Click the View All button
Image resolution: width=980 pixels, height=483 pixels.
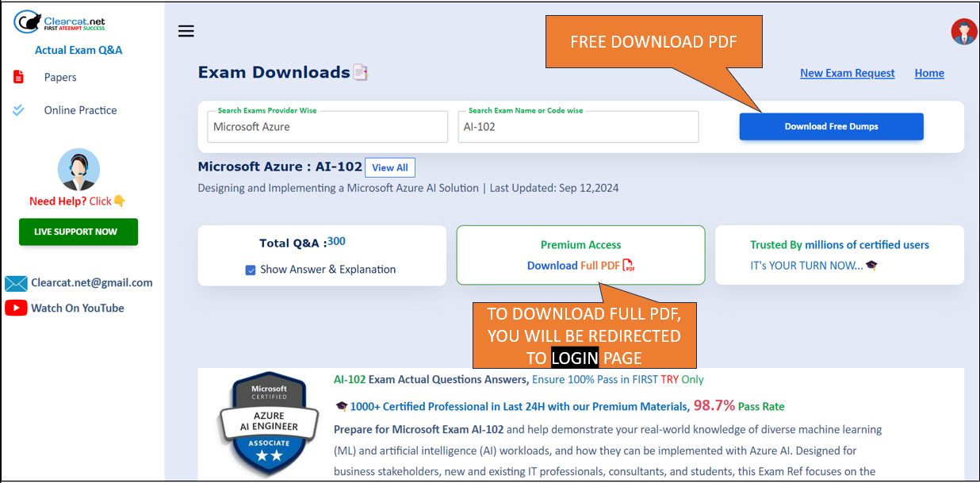390,167
